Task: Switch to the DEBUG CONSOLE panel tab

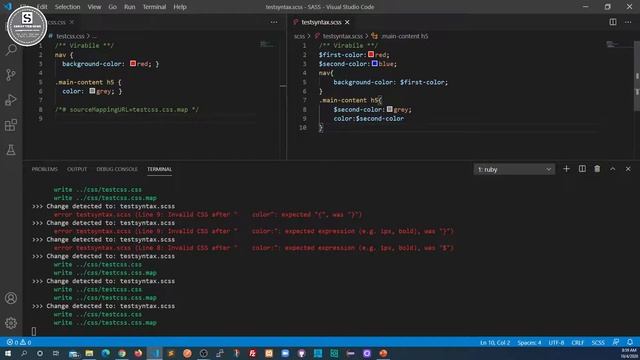Action: (117, 169)
